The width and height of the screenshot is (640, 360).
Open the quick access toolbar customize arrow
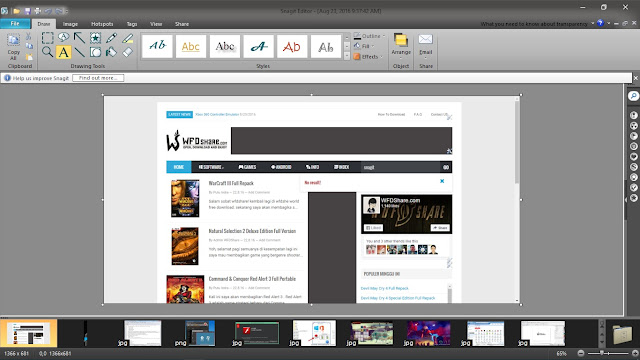coord(67,11)
